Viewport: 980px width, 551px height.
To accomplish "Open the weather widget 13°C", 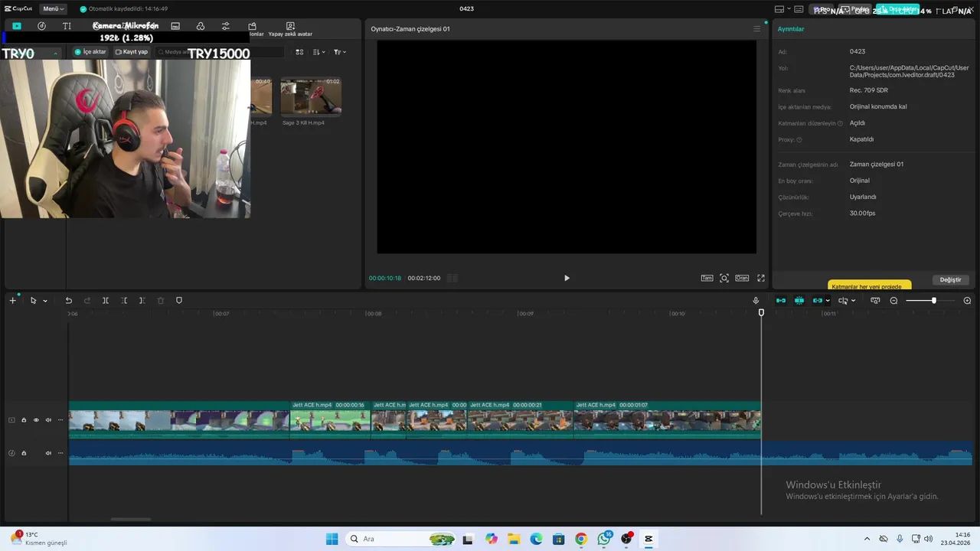I will [38, 539].
